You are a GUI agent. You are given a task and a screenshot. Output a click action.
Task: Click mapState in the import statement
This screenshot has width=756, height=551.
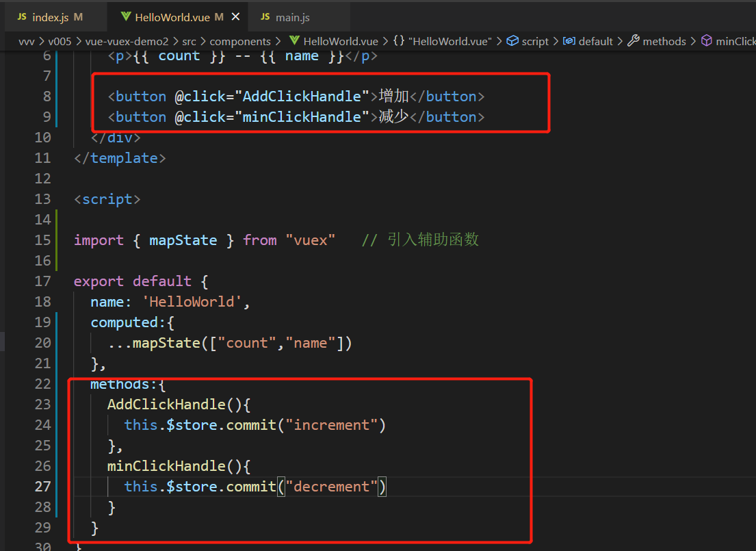(x=183, y=240)
